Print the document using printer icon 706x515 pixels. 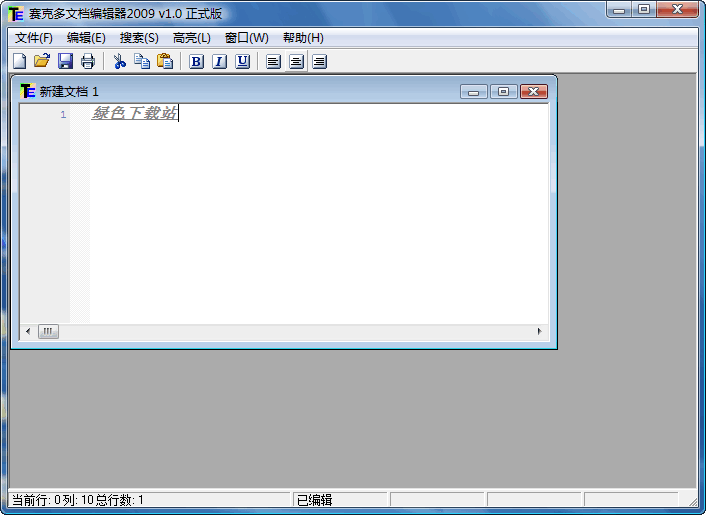pyautogui.click(x=88, y=61)
